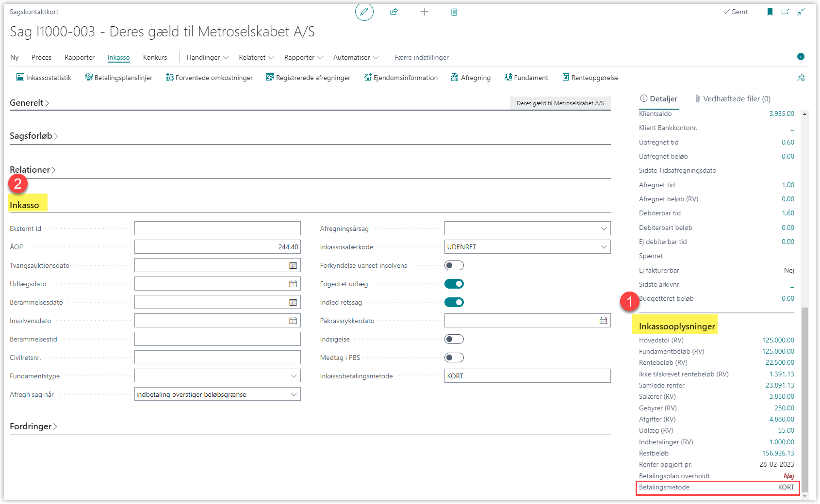The image size is (820, 504).
Task: Click Færre indstillinger
Action: tap(422, 57)
